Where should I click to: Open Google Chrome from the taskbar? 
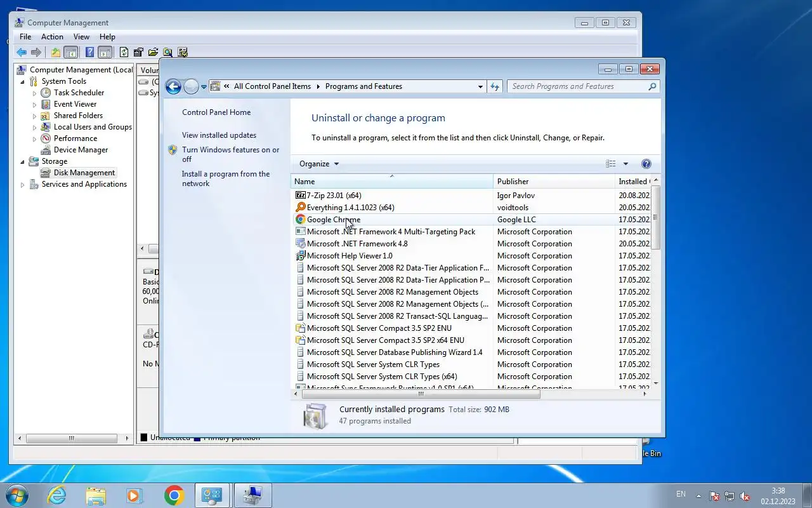[174, 495]
